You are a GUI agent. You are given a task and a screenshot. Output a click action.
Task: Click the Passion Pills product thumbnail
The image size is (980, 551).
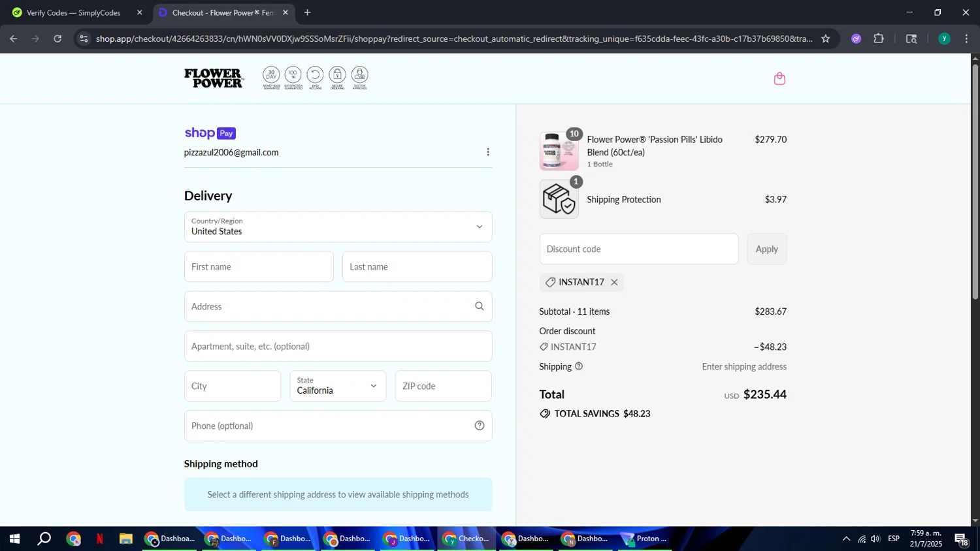click(x=559, y=151)
